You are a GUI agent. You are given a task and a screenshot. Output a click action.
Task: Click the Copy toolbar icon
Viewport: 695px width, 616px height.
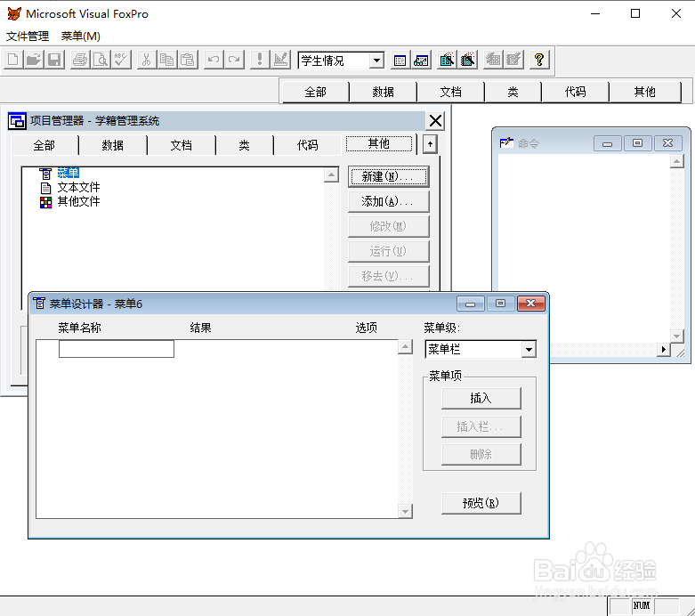167,60
